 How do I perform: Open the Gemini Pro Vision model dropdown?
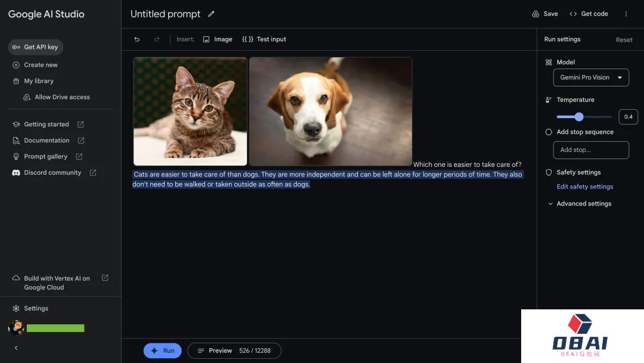(x=590, y=77)
